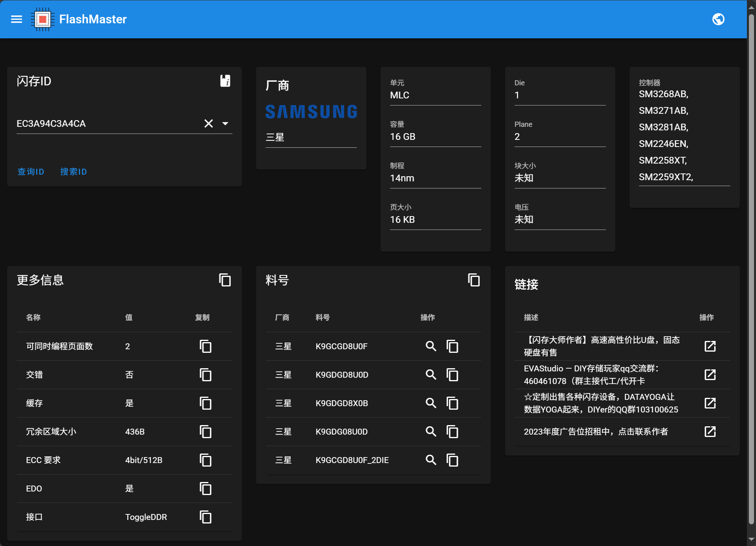Click the save icon in the 闪存ID card
This screenshot has width=756, height=546.
click(x=225, y=81)
